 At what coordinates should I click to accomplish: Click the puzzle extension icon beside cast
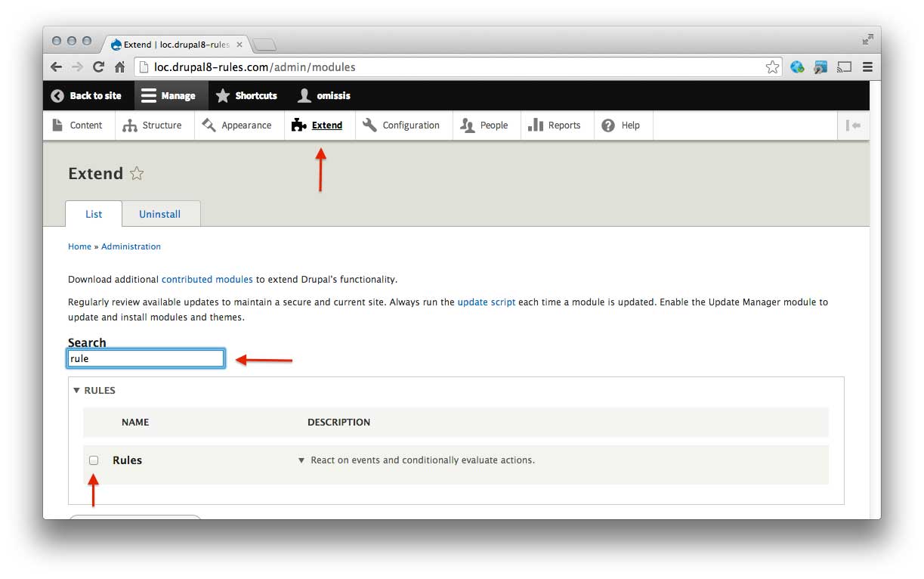point(820,67)
